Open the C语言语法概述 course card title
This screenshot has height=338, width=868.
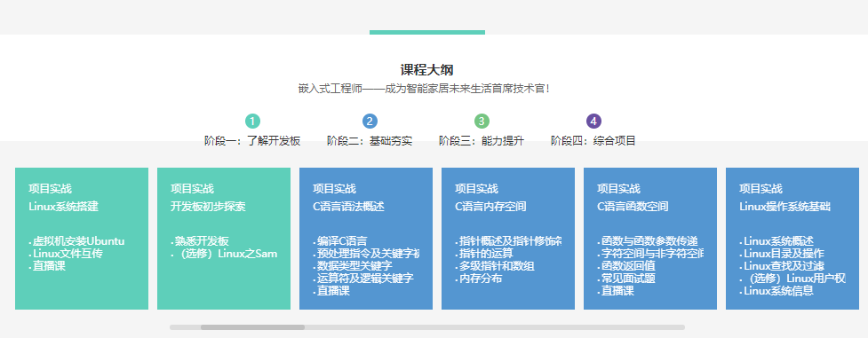click(x=349, y=207)
